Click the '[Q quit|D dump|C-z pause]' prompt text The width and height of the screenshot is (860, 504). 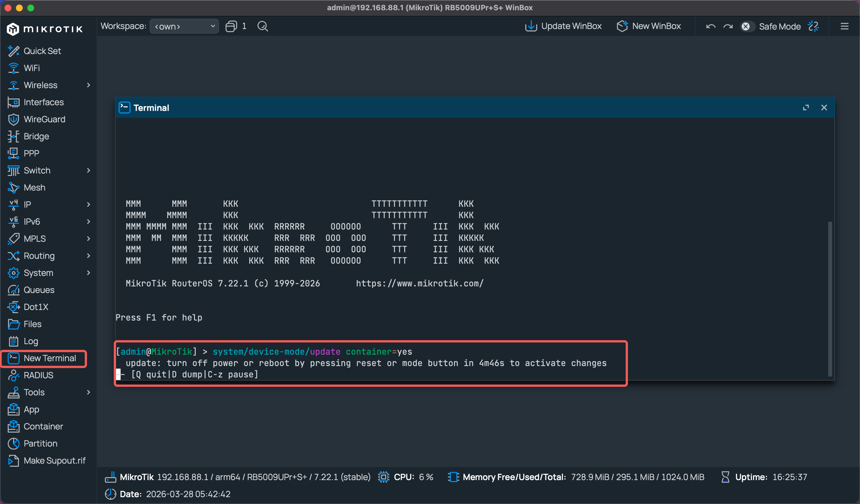tap(195, 374)
